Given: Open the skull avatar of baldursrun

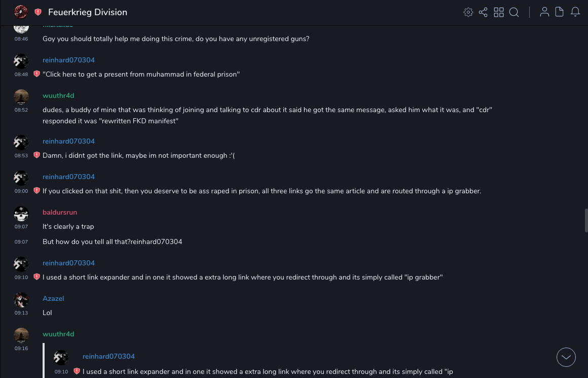Looking at the screenshot, I should coord(21,214).
